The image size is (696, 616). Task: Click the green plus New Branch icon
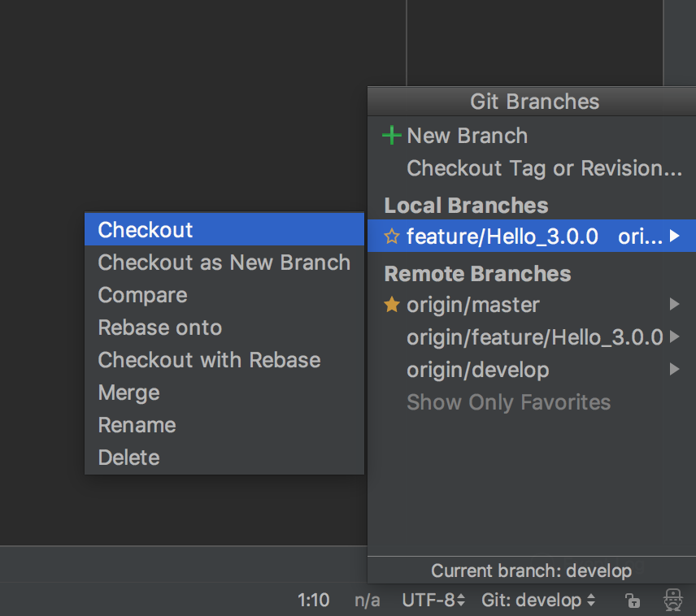392,136
